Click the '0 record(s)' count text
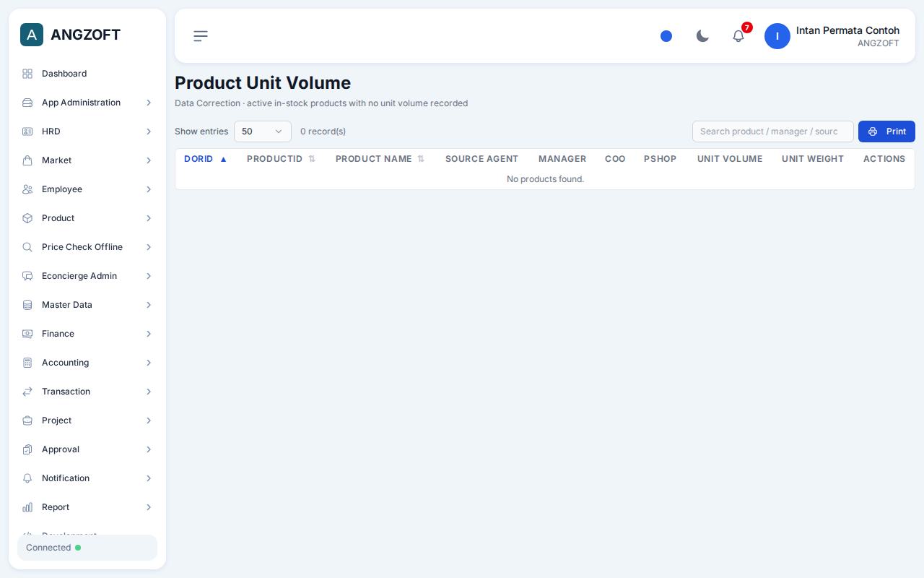 pos(323,131)
